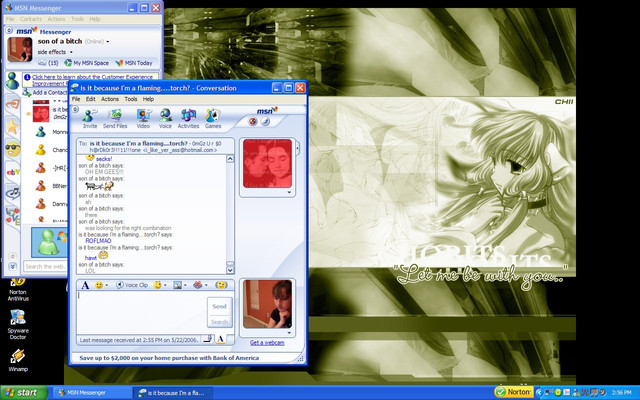640x400 pixels.
Task: Open the eBay tab in Messenger sidebar
Action: tap(12, 172)
